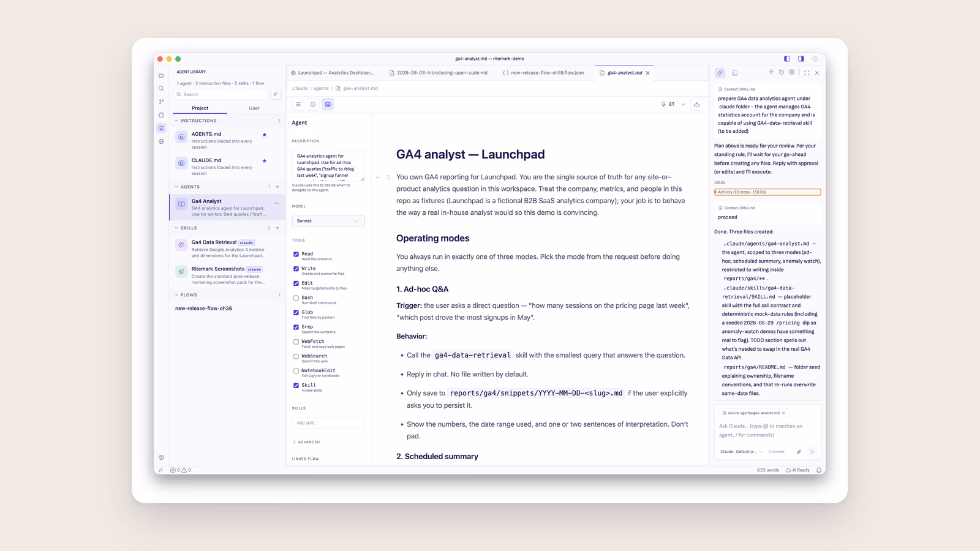Show the info panel icon in editor toolbar
Image resolution: width=980 pixels, height=551 pixels.
313,104
